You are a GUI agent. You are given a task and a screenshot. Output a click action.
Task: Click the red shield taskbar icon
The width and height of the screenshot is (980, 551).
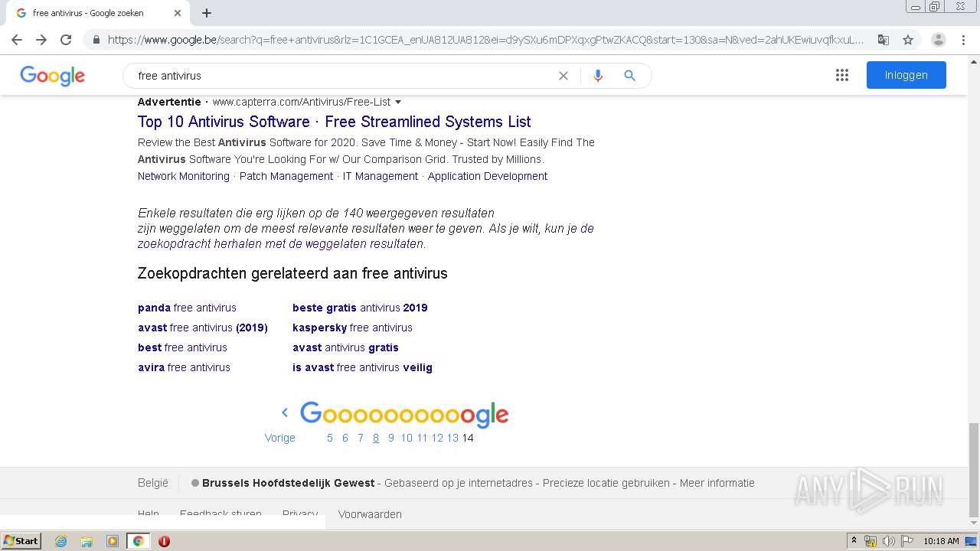(x=164, y=541)
